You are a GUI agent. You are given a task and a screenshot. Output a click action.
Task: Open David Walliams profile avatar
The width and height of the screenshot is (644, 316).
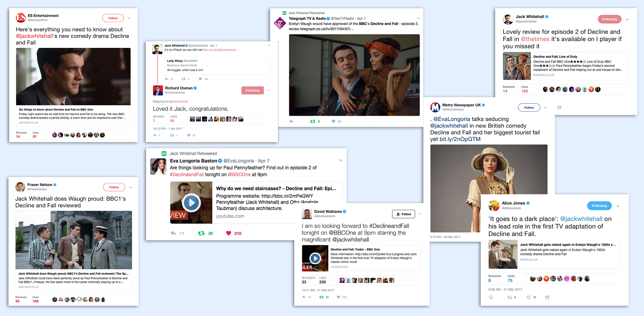point(307,214)
